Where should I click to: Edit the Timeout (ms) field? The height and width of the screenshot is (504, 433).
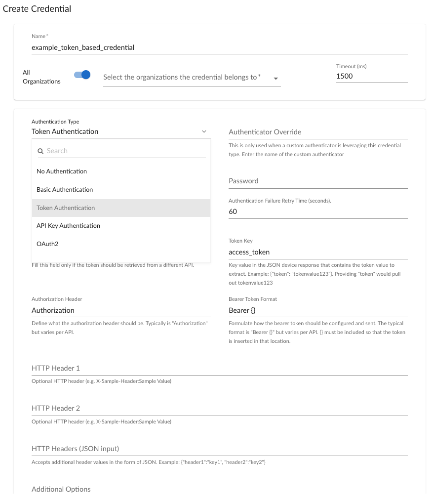[x=371, y=77]
